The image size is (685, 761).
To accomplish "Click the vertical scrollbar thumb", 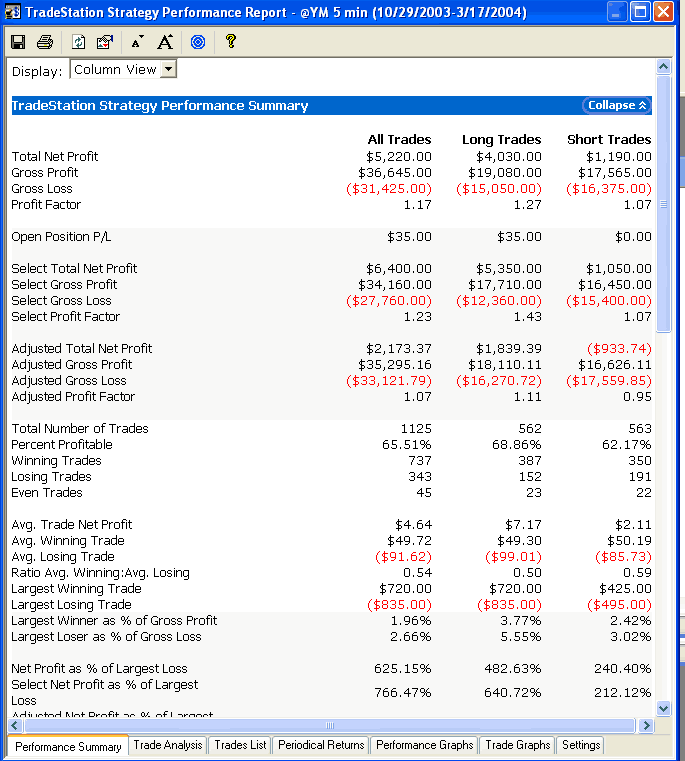I will (x=664, y=204).
